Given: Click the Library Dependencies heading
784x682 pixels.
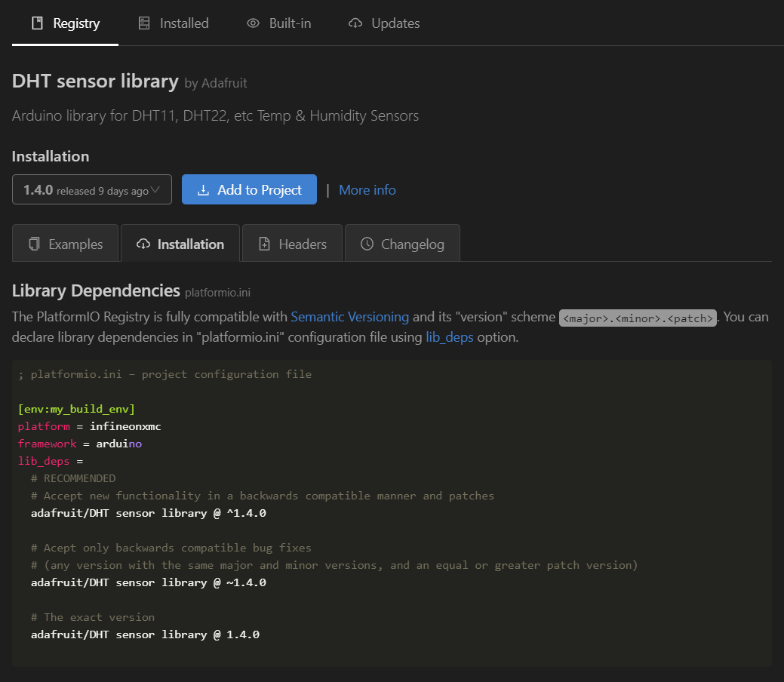Looking at the screenshot, I should pyautogui.click(x=96, y=290).
